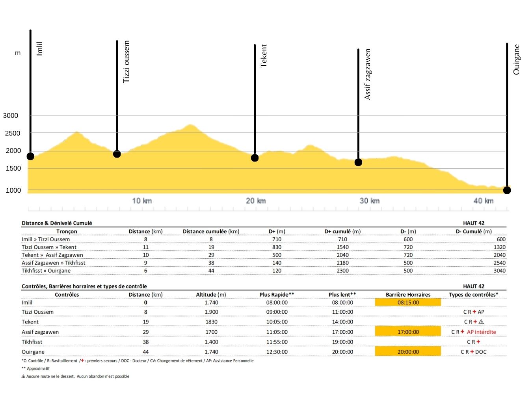Click the red 'AP intérdite' text

[481, 332]
